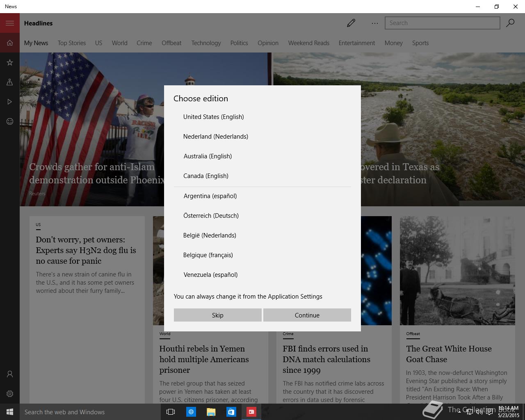Click the Skip button
The image size is (525, 420).
click(x=217, y=315)
